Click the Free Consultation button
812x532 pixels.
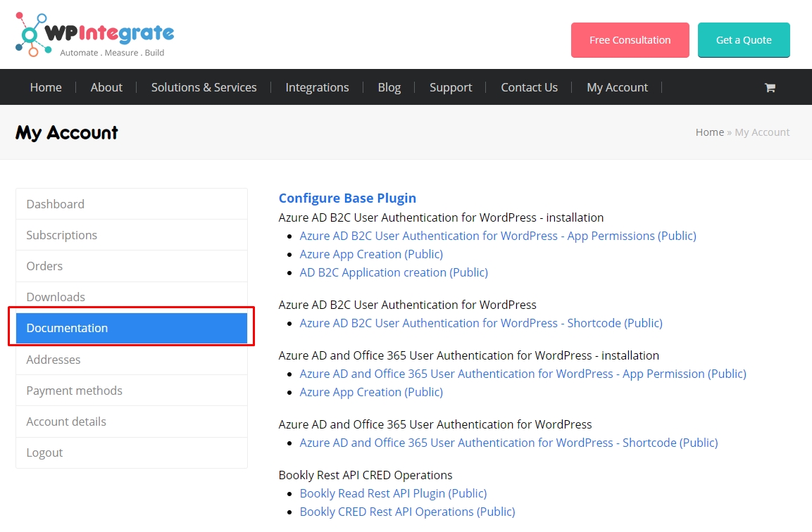[630, 40]
